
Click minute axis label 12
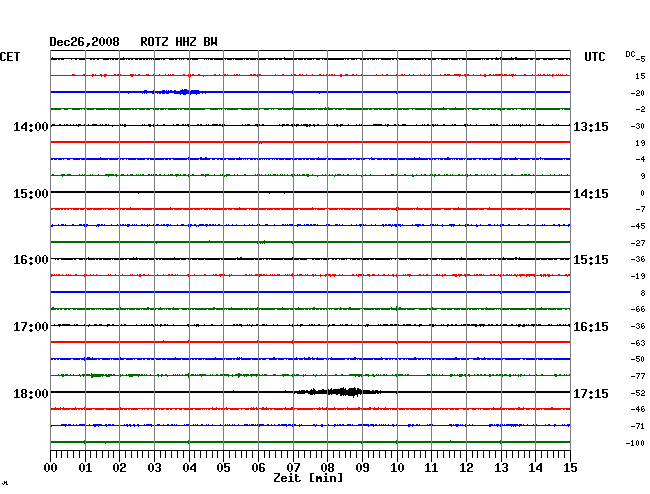tap(466, 468)
